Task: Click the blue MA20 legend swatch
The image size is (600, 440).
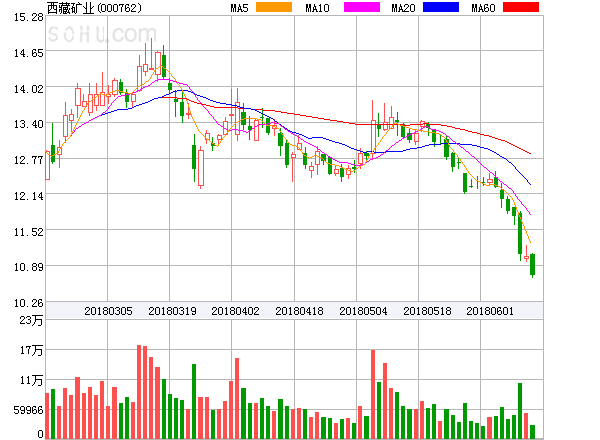Action: click(x=441, y=7)
